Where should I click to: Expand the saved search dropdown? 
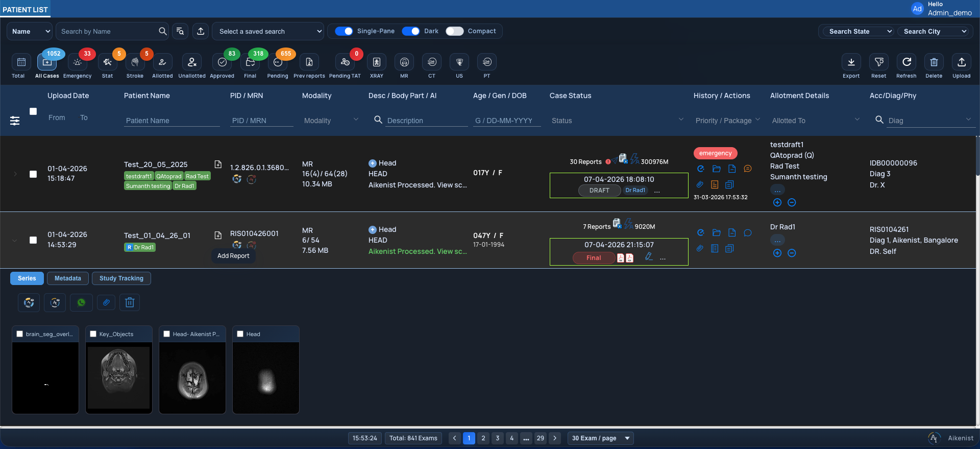coord(268,31)
